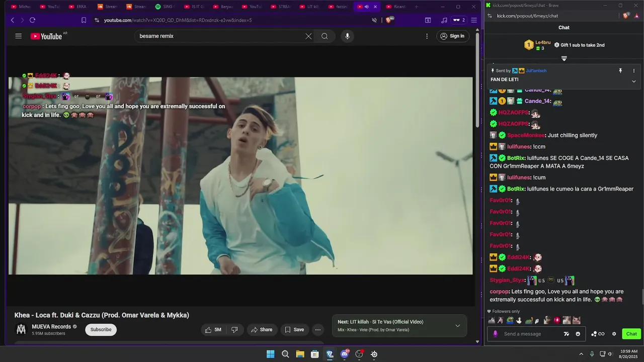Open Discord from the taskbar
The image size is (644, 362).
[345, 354]
